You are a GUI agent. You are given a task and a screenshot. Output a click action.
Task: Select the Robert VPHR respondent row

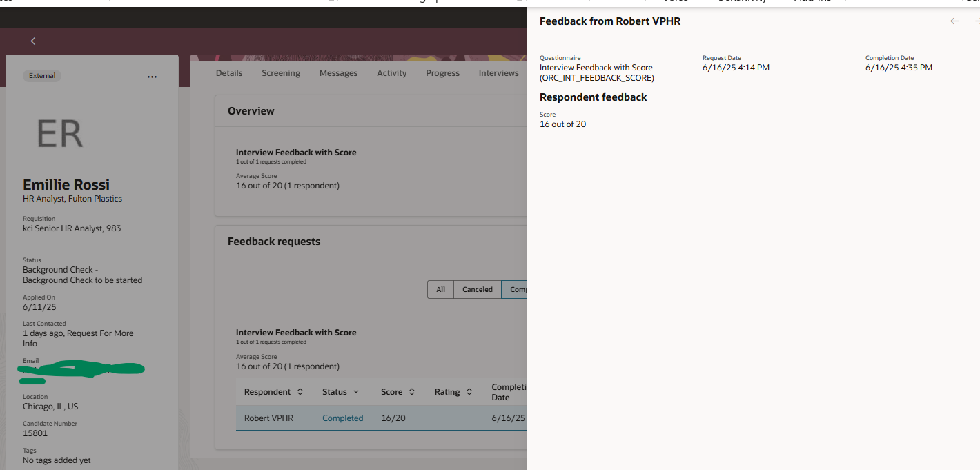pos(268,418)
